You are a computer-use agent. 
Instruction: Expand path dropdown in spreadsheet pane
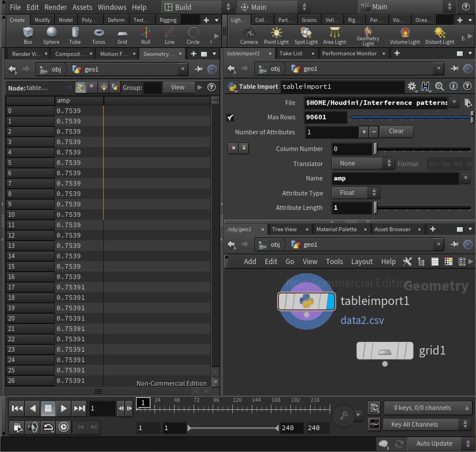click(183, 69)
